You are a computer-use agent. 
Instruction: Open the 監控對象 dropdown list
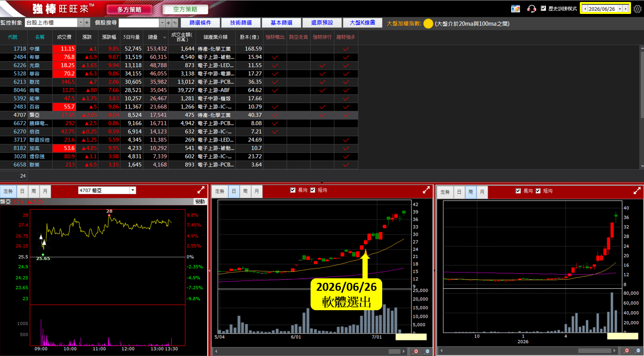click(x=81, y=22)
